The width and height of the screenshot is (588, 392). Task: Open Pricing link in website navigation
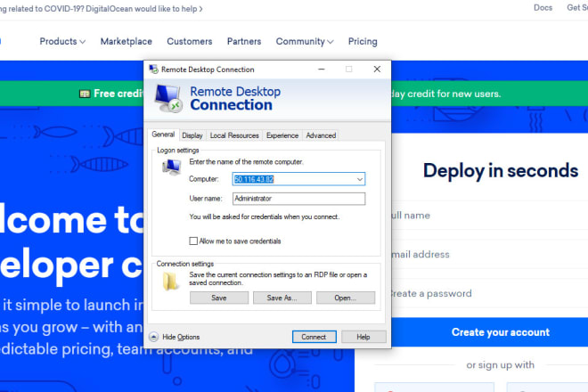(363, 41)
